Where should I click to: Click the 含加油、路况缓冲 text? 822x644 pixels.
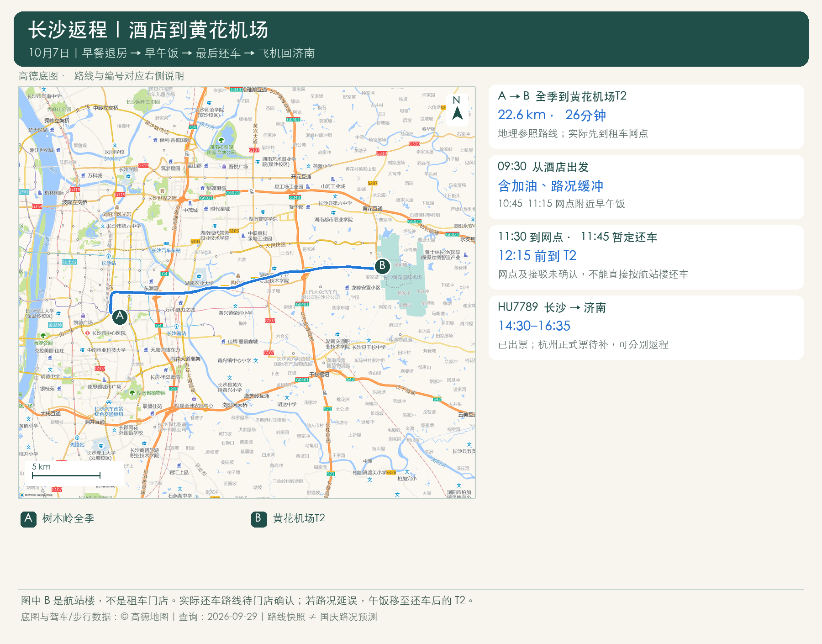point(551,186)
